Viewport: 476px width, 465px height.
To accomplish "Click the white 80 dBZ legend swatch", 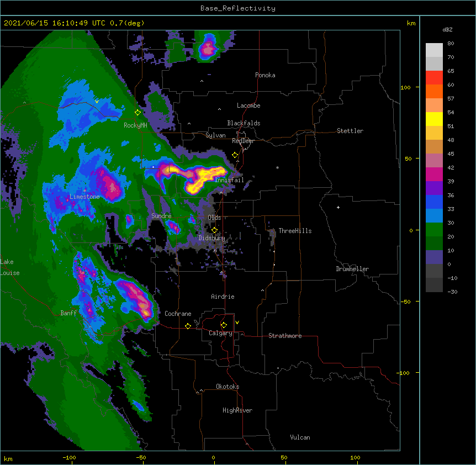I will tap(434, 50).
